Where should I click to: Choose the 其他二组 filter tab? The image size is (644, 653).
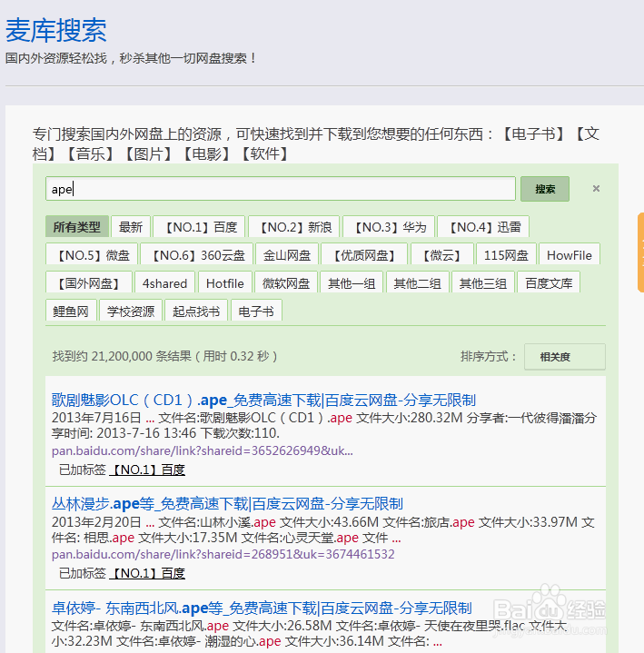(418, 282)
